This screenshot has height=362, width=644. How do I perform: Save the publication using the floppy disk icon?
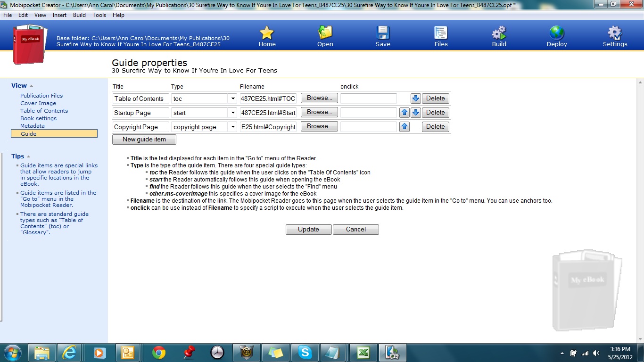(383, 33)
